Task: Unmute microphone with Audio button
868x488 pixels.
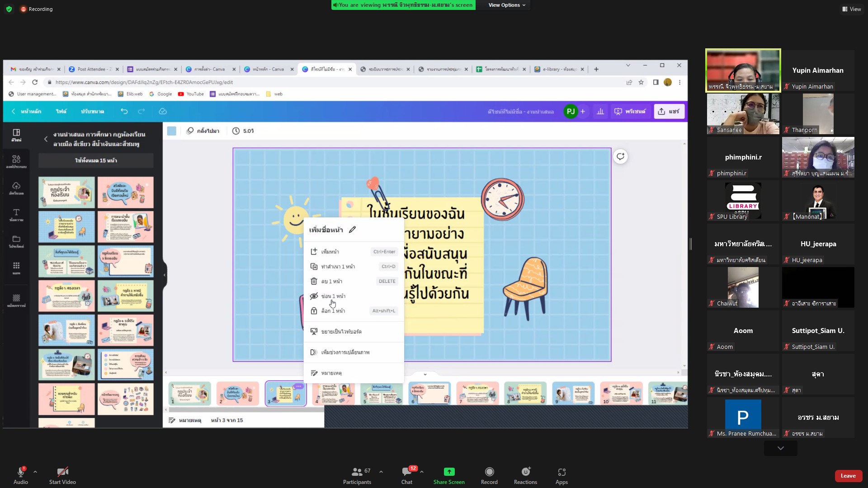Action: (21, 474)
